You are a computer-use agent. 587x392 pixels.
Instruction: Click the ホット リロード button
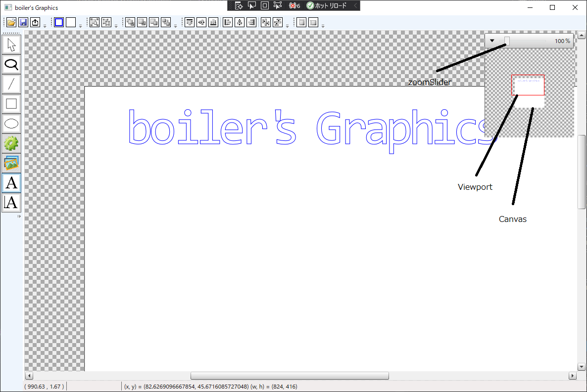tap(327, 5)
